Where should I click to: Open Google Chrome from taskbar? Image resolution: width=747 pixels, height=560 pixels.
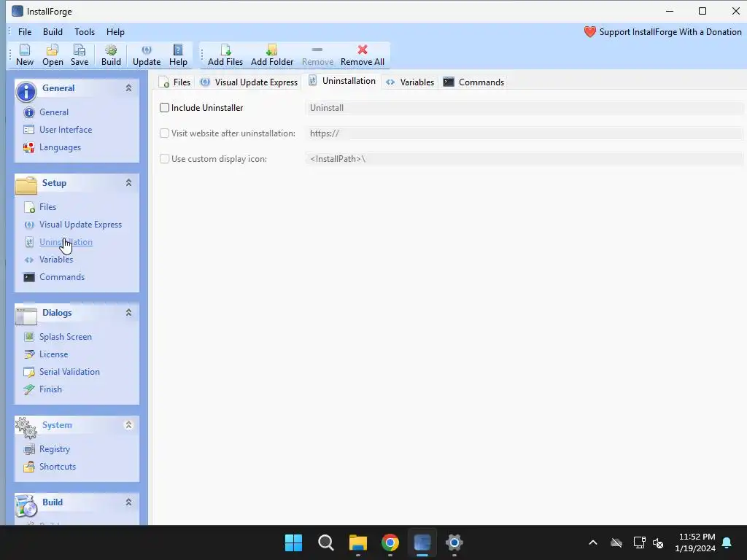click(390, 542)
